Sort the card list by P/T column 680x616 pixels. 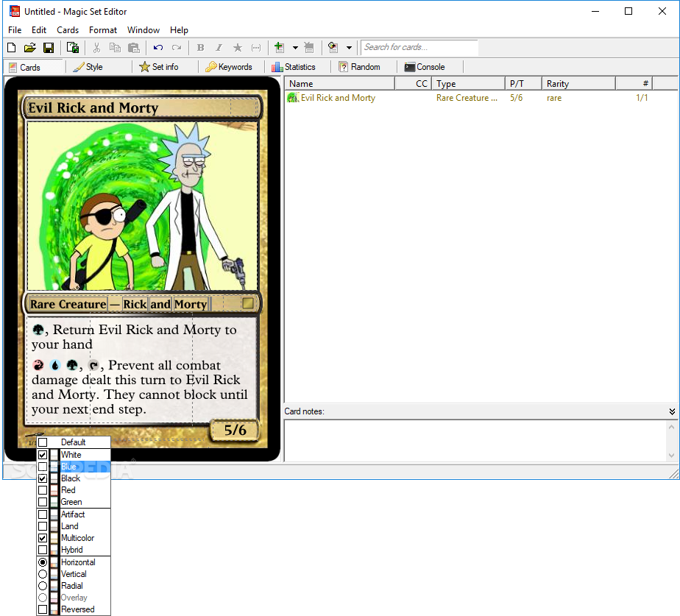(x=524, y=84)
